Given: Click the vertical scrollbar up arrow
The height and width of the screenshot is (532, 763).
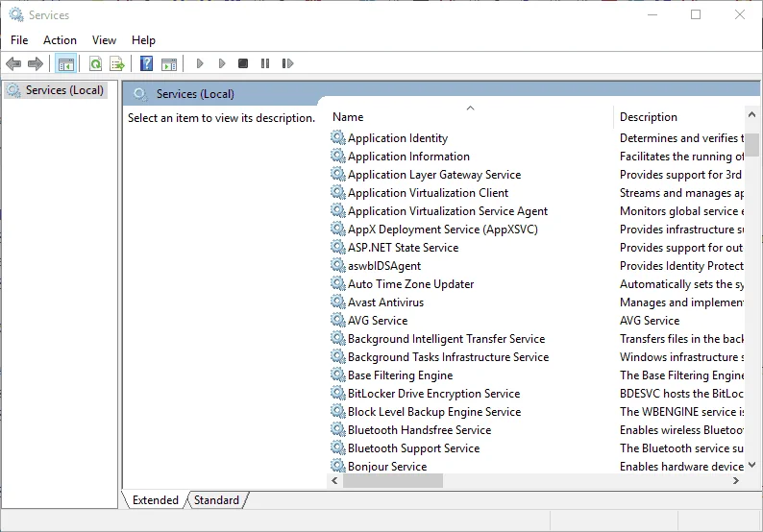Looking at the screenshot, I should 751,115.
